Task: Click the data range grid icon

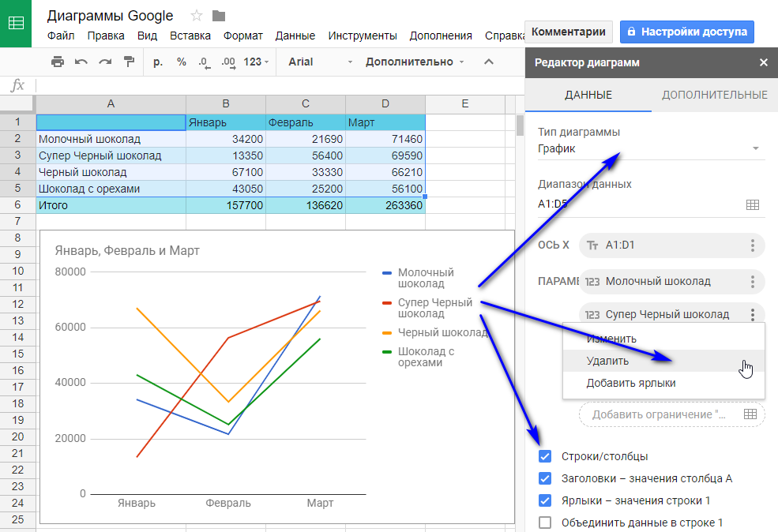Action: [x=753, y=204]
